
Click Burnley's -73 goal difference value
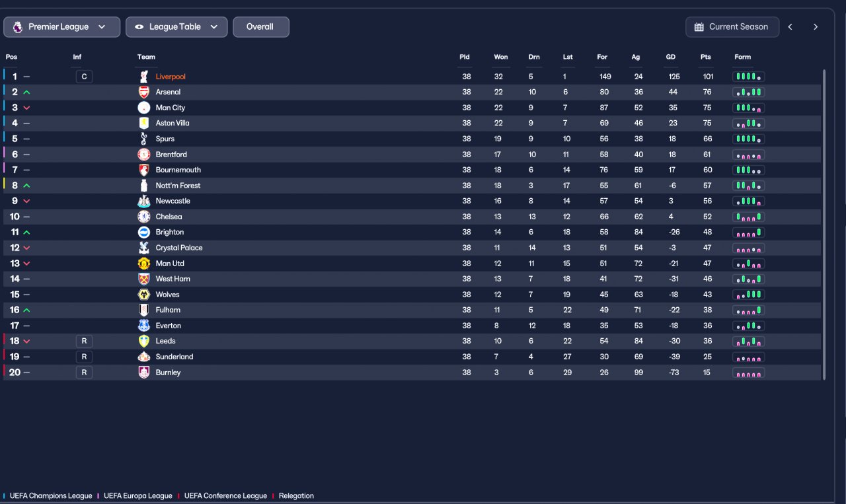click(673, 373)
